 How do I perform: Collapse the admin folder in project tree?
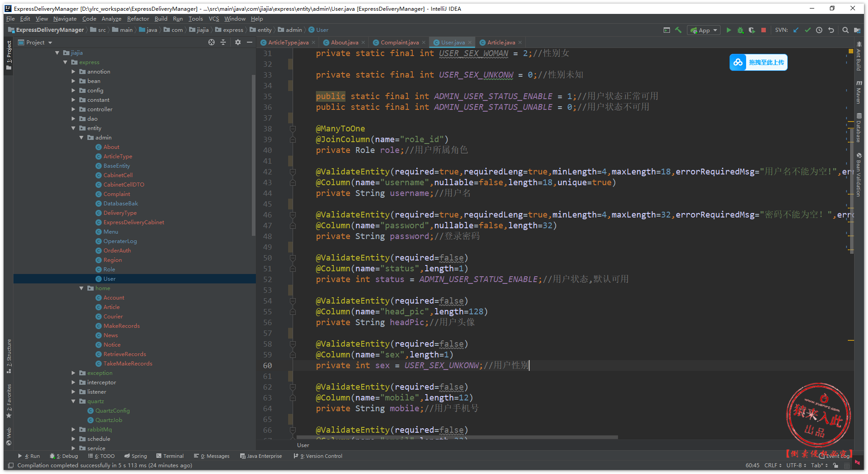82,138
